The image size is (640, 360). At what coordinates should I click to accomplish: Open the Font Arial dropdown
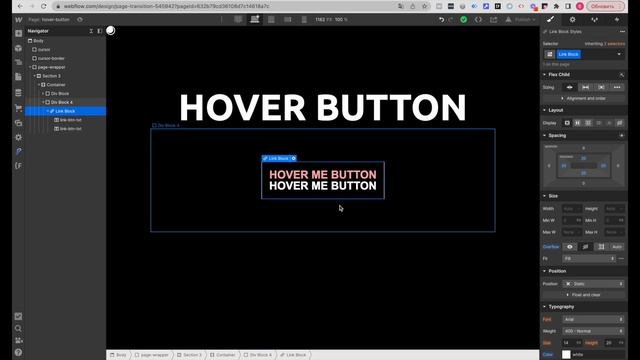tap(593, 319)
